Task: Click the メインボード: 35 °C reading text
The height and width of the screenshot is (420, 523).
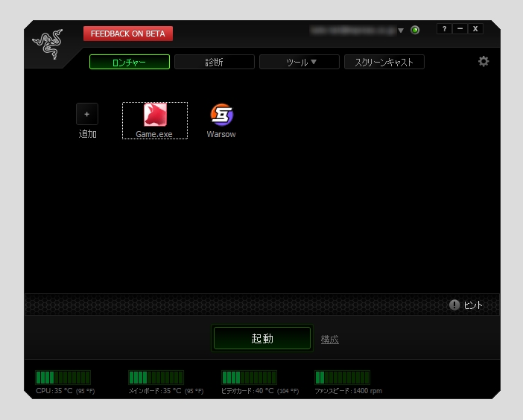Action: pyautogui.click(x=166, y=391)
